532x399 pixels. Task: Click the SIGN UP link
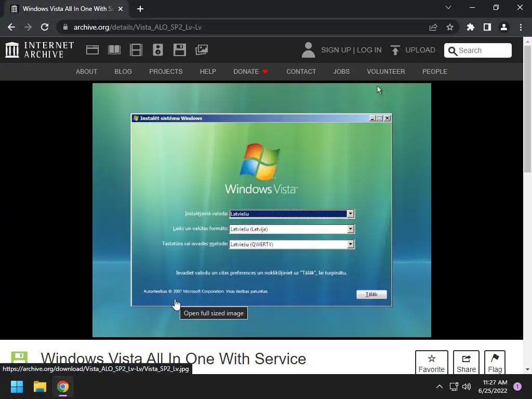(x=336, y=50)
